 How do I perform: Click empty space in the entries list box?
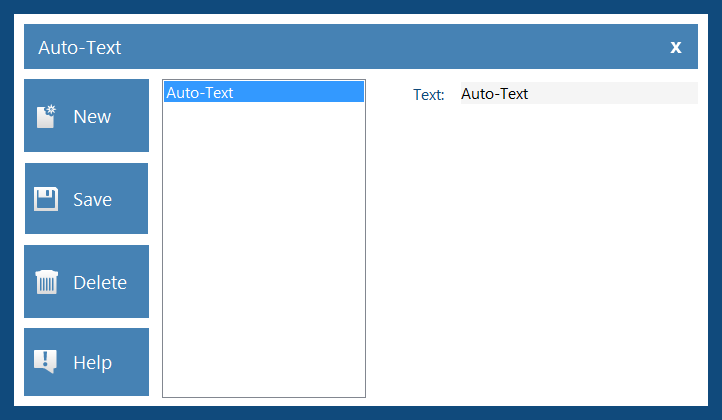point(264,249)
